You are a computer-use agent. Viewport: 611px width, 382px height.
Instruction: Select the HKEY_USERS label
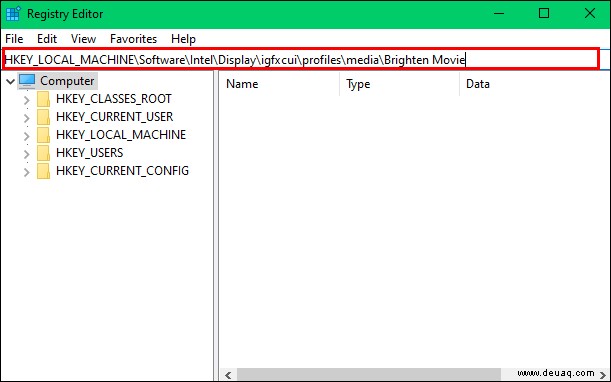[90, 153]
